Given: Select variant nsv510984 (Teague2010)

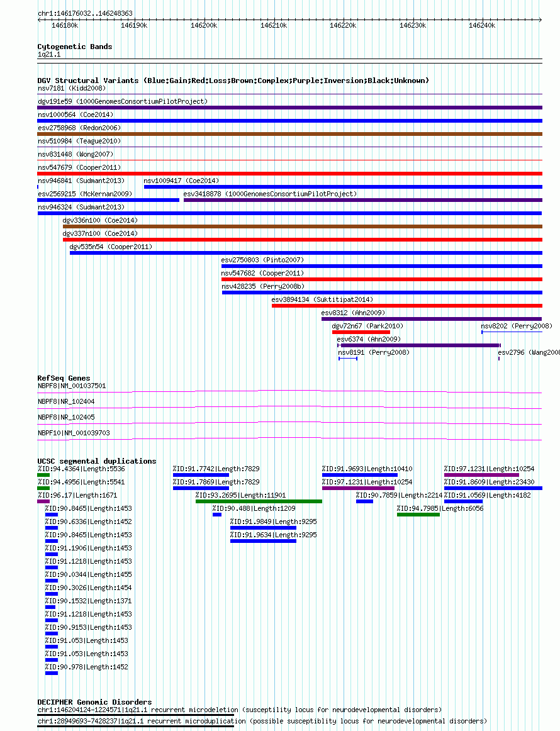Looking at the screenshot, I should point(79,141).
